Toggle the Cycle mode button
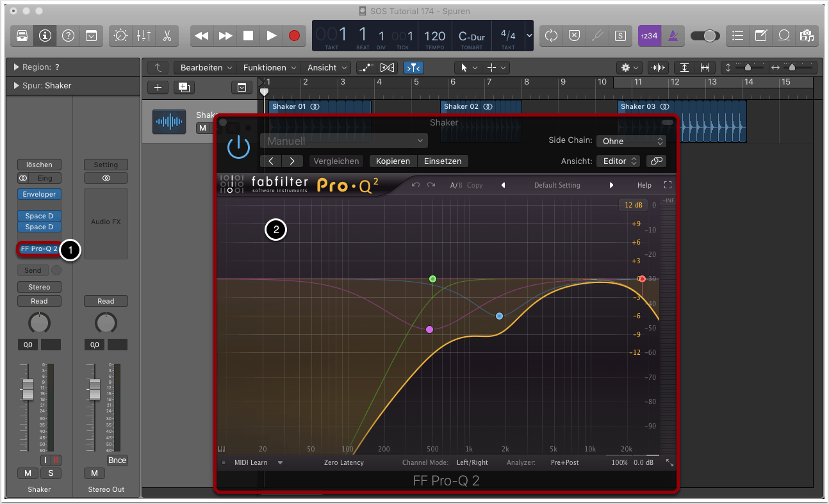 tap(551, 36)
